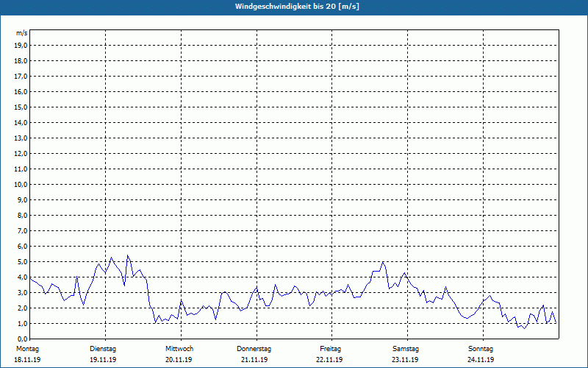
Task: Select the 0,0 y-axis label
Action: pos(22,339)
